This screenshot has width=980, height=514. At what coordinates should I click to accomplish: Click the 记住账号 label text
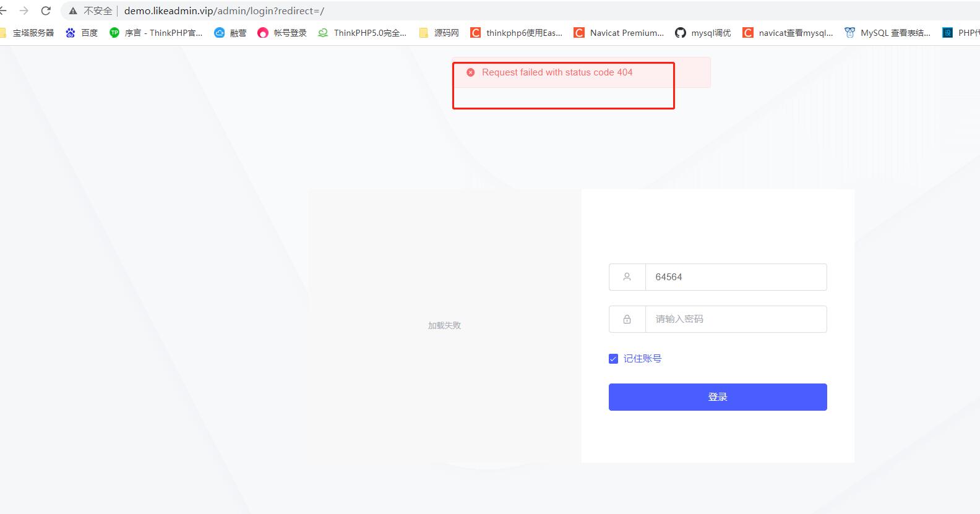(x=642, y=359)
